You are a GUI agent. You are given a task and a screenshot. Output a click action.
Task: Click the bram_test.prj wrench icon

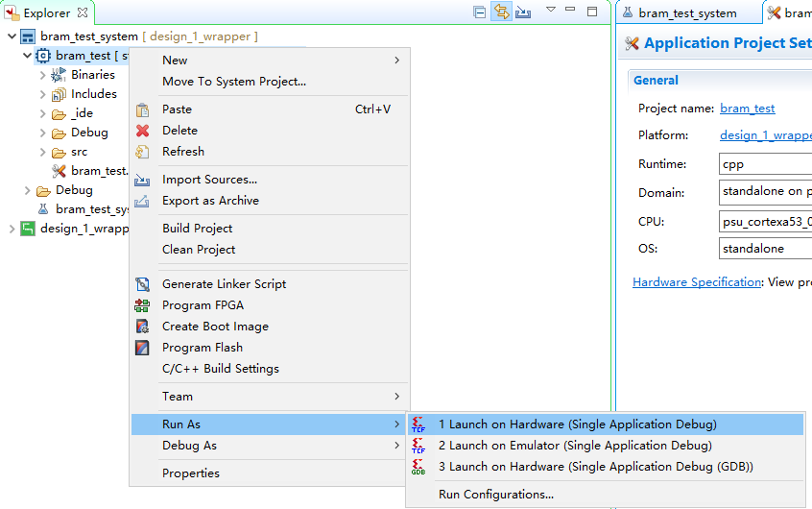59,171
